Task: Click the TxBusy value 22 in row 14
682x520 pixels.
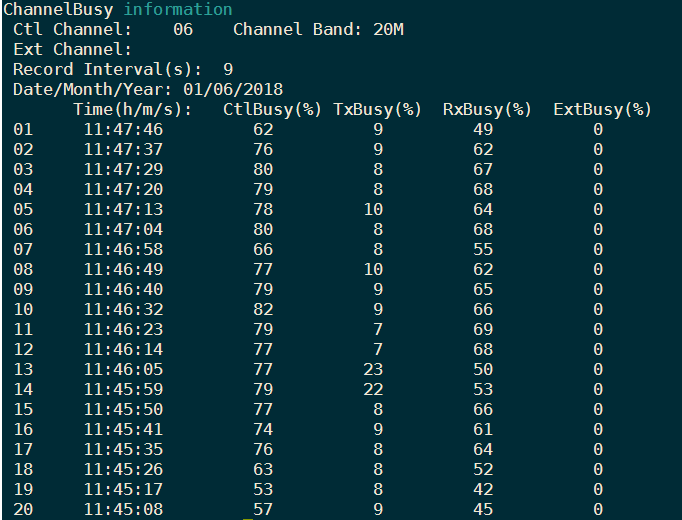Action: pyautogui.click(x=373, y=390)
